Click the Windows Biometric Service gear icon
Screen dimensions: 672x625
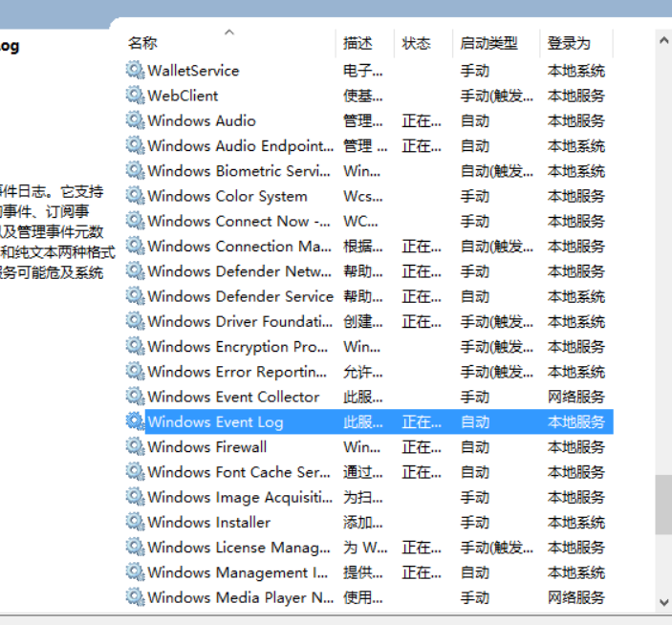(x=135, y=170)
